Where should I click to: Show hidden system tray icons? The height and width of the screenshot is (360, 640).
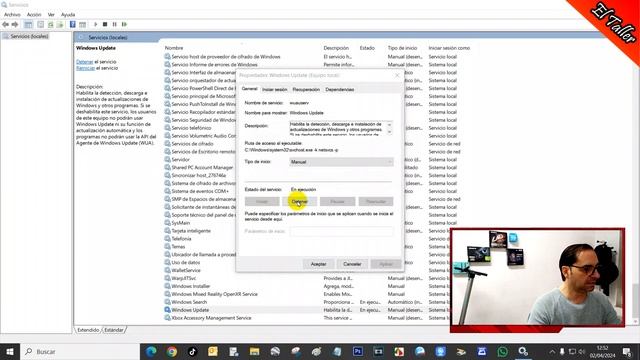click(552, 351)
